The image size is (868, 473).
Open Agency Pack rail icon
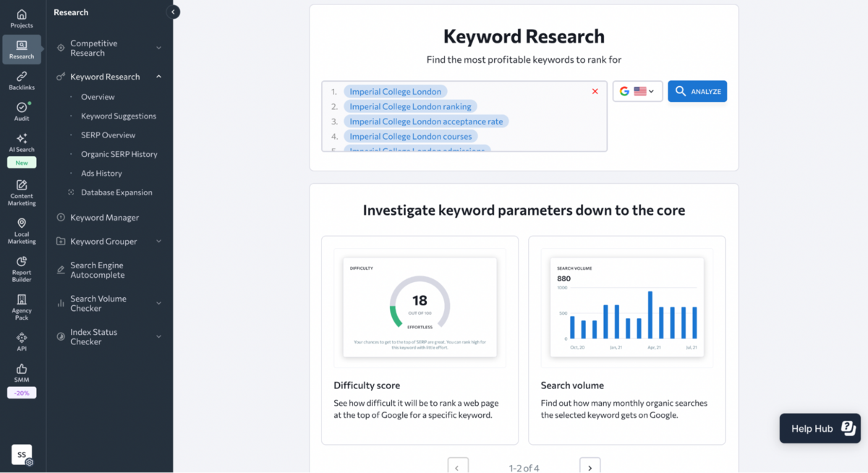[x=22, y=307]
